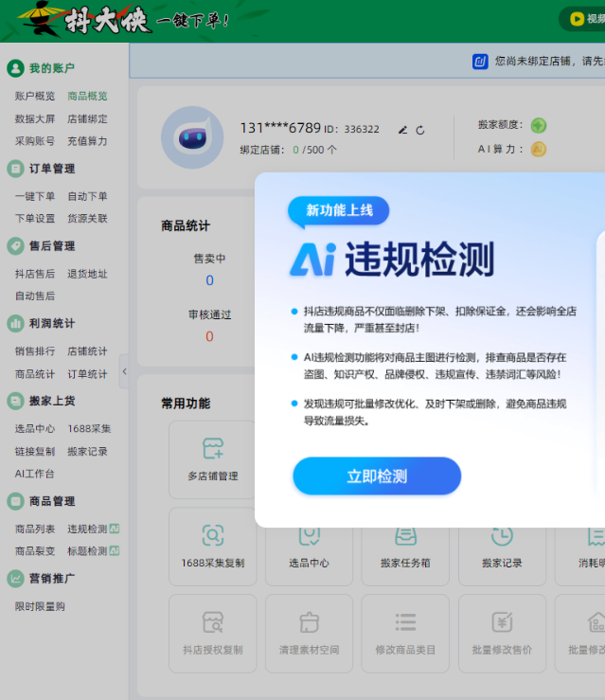Open 商品列表 in the sidebar

click(x=35, y=529)
